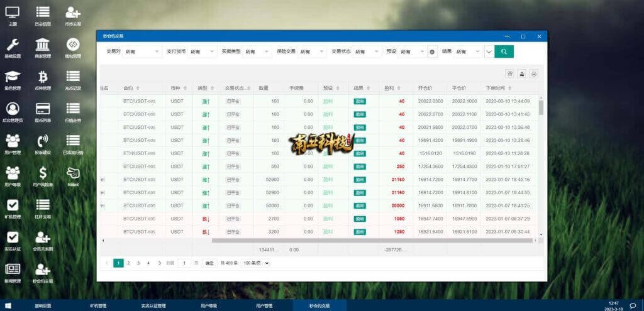Open the 支付货币 dropdown filter
The height and width of the screenshot is (311, 644).
[x=201, y=52]
